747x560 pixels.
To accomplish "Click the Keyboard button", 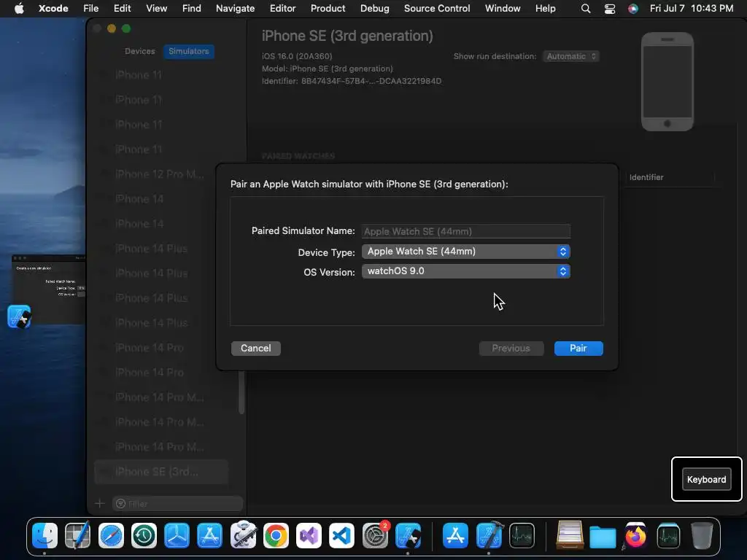I will pos(706,480).
